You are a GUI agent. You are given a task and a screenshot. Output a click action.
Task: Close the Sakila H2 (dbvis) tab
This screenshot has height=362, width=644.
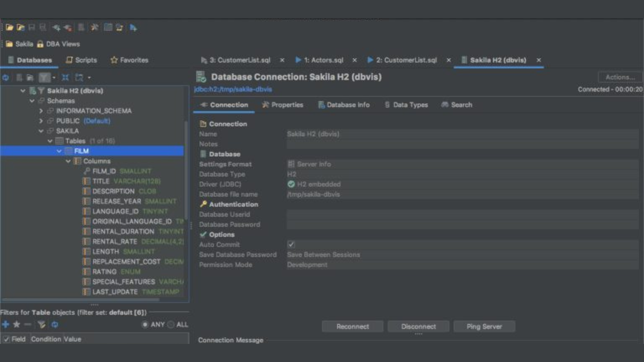click(538, 60)
